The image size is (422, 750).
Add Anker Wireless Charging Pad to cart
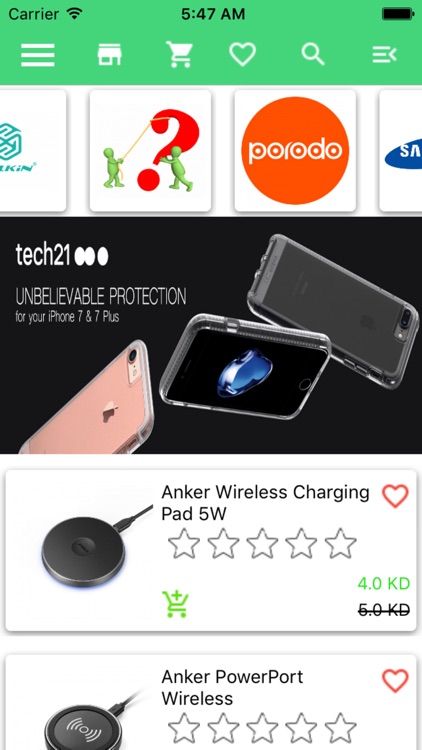point(176,604)
